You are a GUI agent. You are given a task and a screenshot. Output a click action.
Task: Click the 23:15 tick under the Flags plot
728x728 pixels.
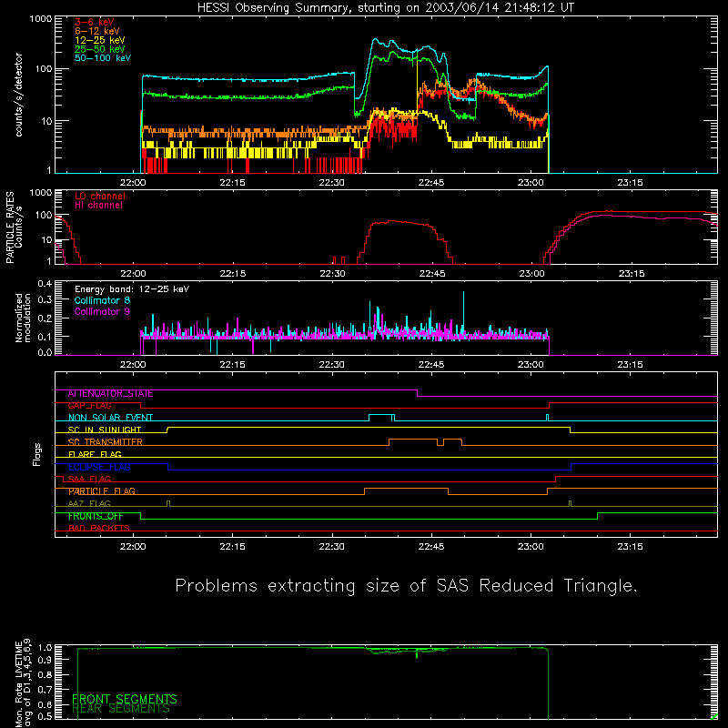pyautogui.click(x=630, y=547)
